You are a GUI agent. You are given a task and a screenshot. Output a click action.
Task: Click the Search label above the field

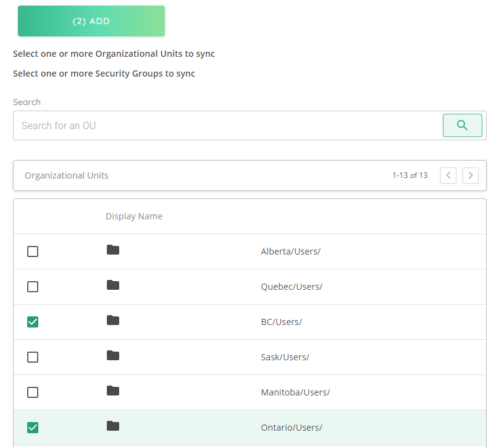(27, 102)
